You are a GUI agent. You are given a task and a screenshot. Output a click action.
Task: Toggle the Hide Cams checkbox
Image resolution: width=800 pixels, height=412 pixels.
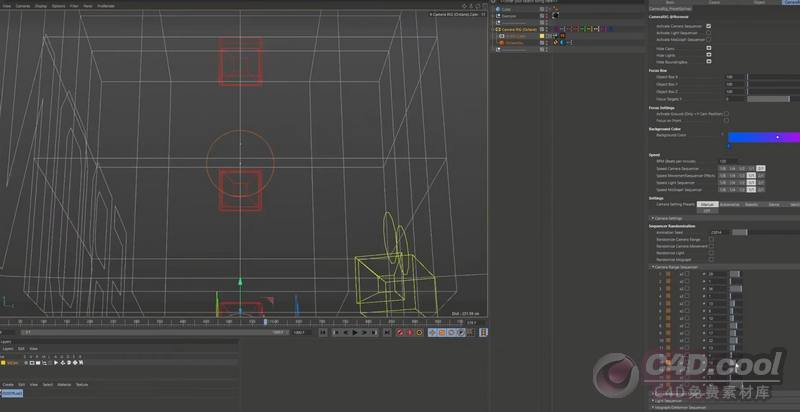pyautogui.click(x=709, y=47)
